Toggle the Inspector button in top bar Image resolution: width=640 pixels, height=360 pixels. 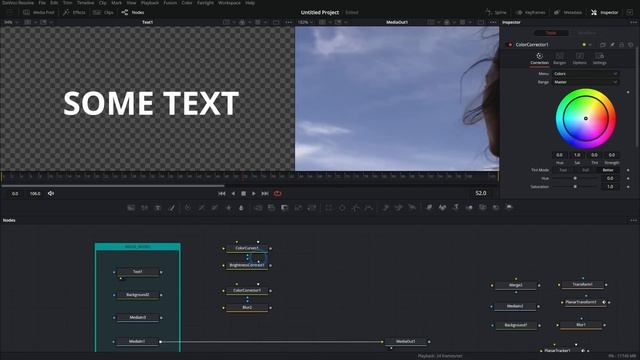point(605,13)
